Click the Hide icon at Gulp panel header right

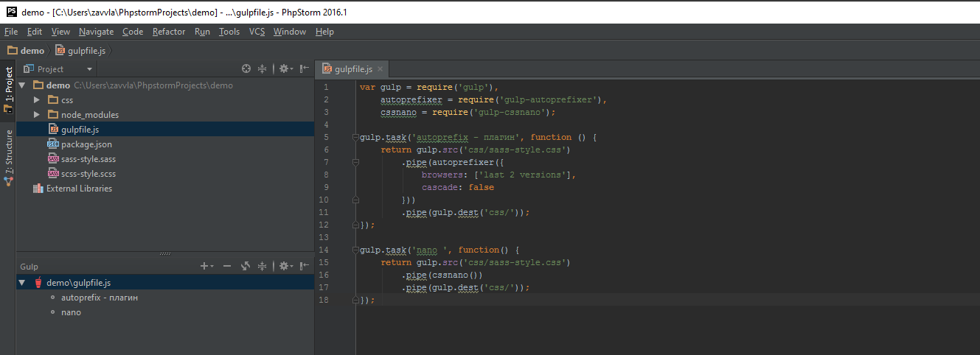click(304, 266)
